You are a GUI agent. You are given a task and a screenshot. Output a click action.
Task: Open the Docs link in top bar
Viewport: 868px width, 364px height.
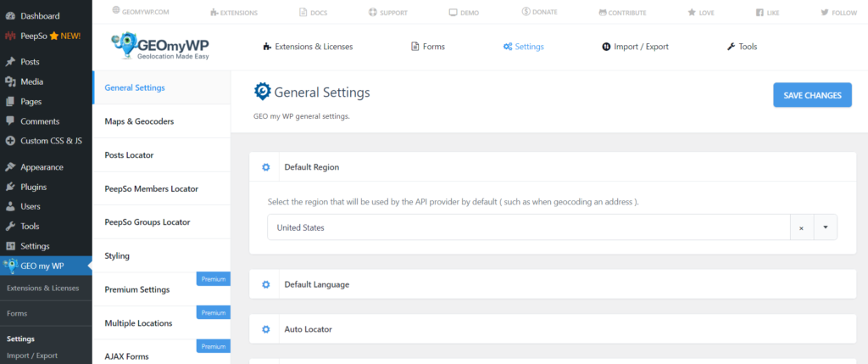313,12
